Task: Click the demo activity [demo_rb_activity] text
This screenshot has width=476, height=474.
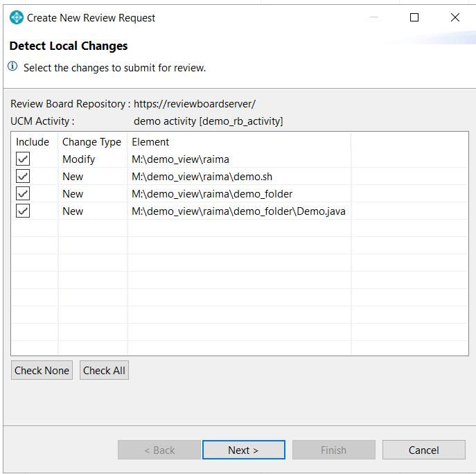Action: pos(209,121)
